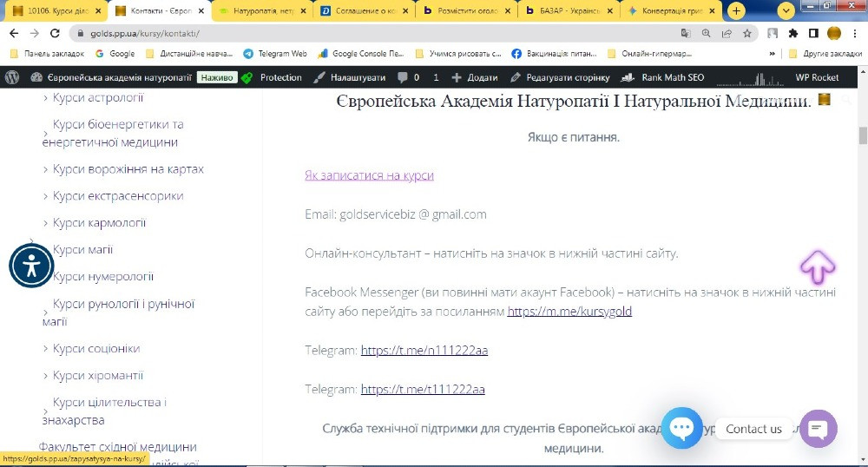This screenshot has width=868, height=467.
Task: Open the Extensions puzzle icon
Action: [792, 33]
